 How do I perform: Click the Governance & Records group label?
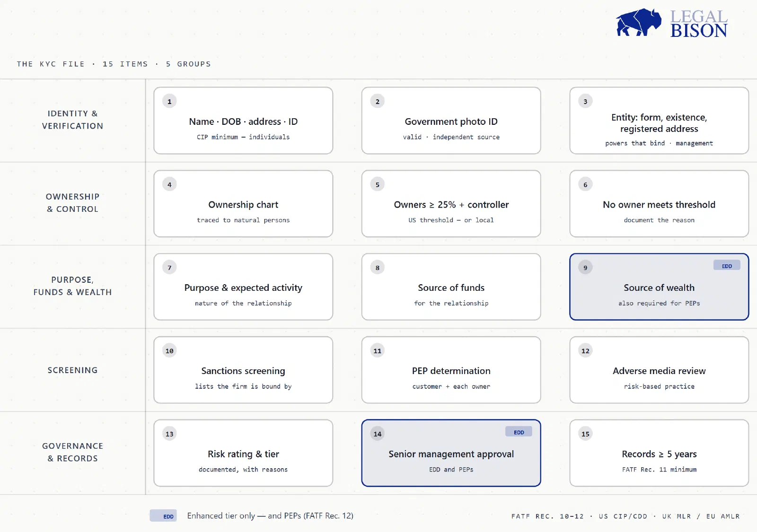tap(72, 452)
